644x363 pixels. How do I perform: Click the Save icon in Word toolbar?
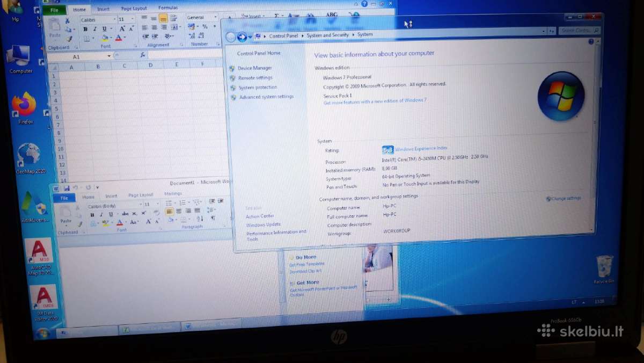point(67,188)
